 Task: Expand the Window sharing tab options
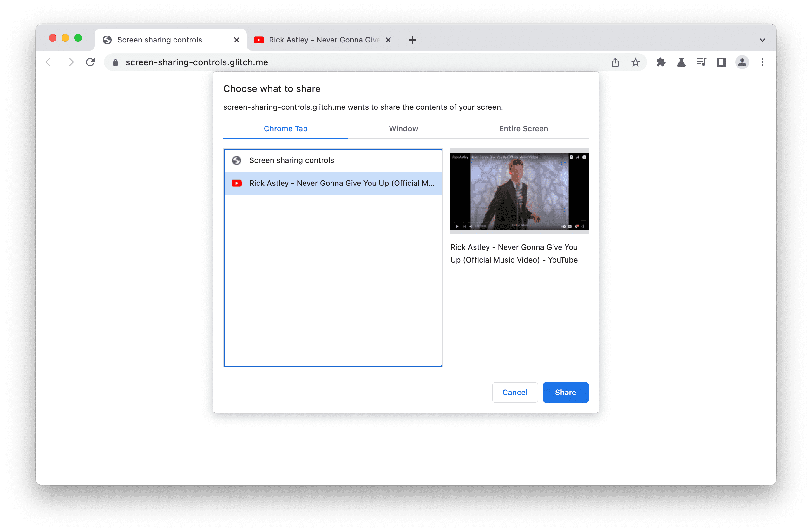point(403,128)
